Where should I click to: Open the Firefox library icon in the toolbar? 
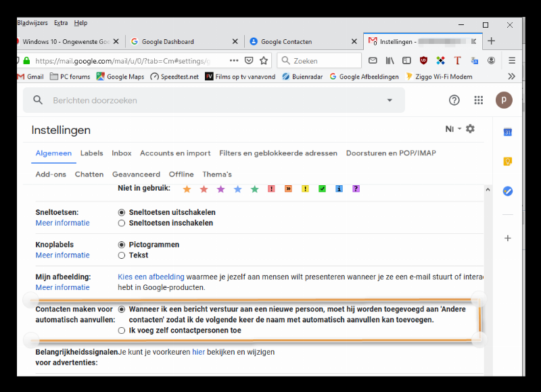[390, 60]
